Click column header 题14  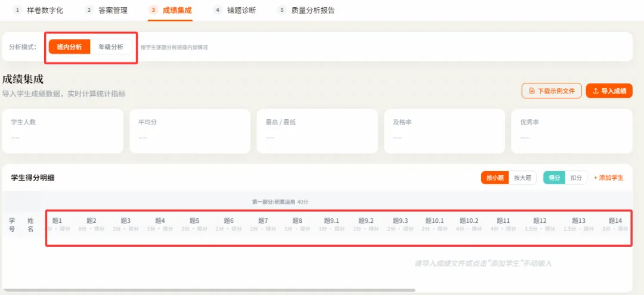coord(615,221)
